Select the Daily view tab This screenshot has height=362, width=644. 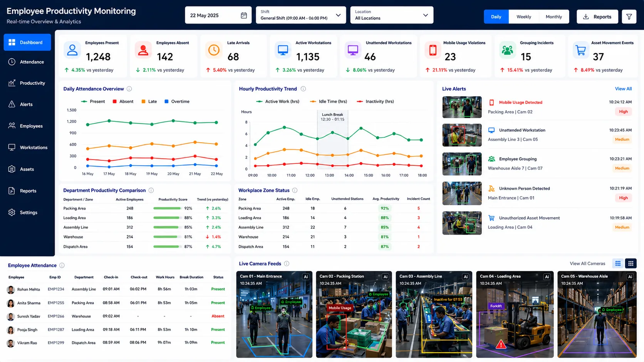tap(496, 17)
